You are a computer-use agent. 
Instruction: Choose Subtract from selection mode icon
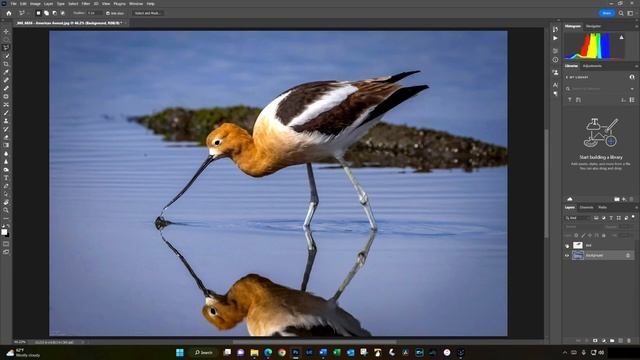pos(55,13)
